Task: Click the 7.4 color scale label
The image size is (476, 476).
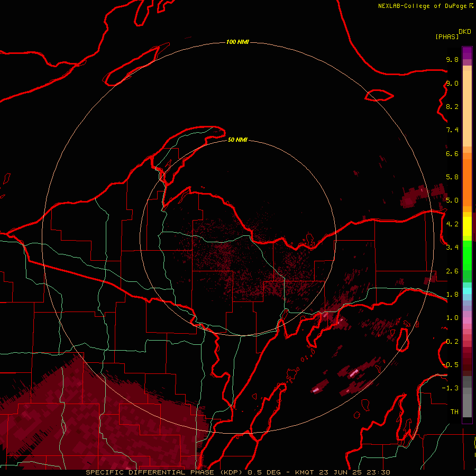Action: tap(452, 130)
